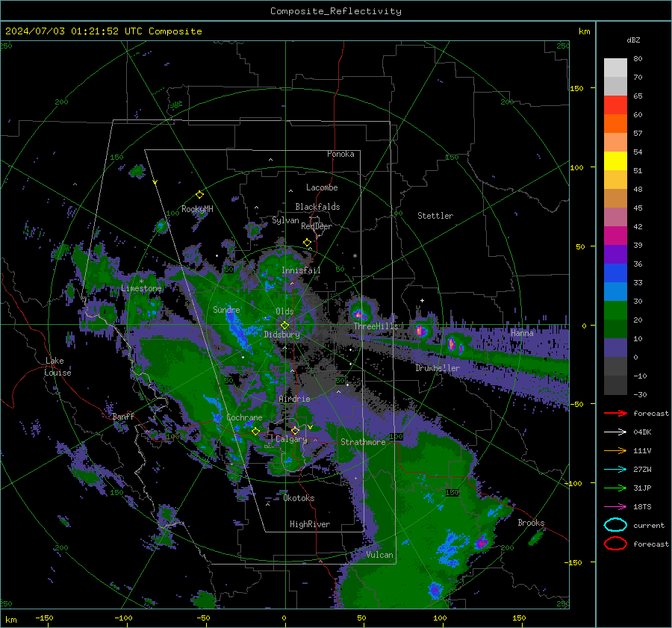The image size is (672, 628).
Task: Click the Hanna city label
Action: coord(522,333)
